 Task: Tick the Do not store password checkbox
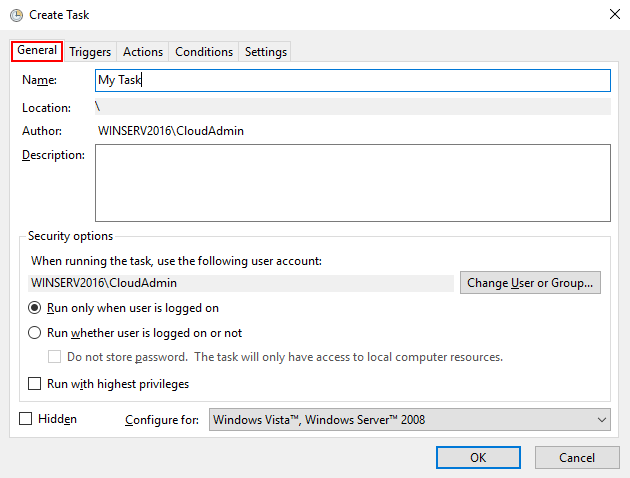coord(56,357)
